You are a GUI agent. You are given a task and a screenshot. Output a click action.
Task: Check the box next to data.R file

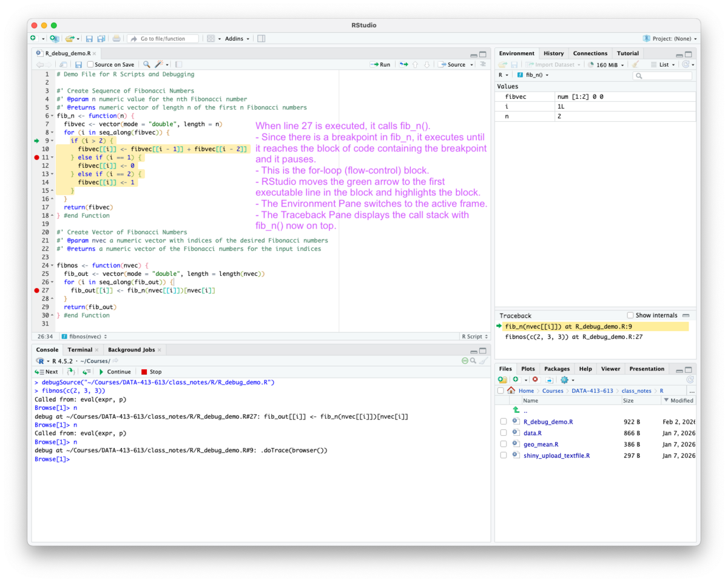tap(504, 433)
